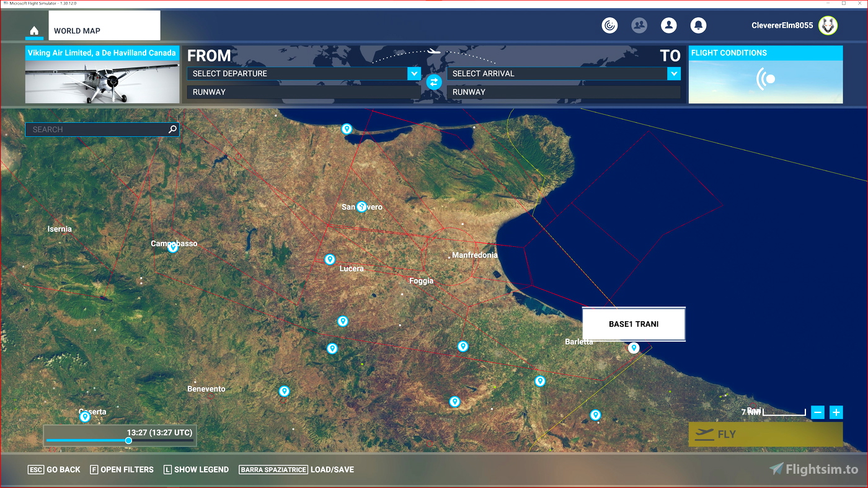Click L Show Legend

pyautogui.click(x=196, y=469)
